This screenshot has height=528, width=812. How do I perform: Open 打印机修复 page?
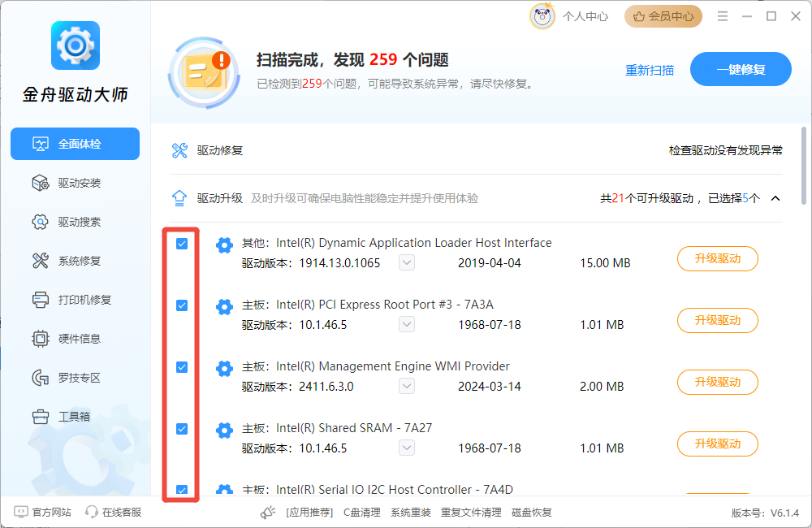[75, 300]
